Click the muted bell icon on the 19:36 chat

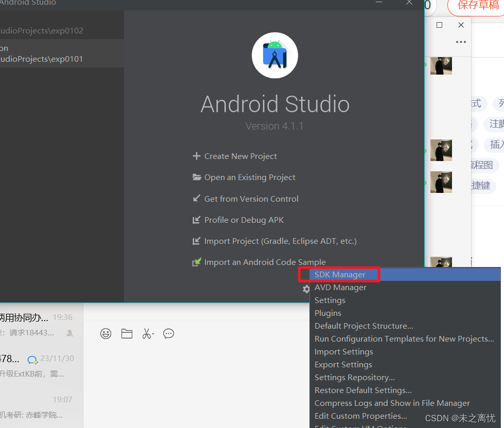(69, 333)
